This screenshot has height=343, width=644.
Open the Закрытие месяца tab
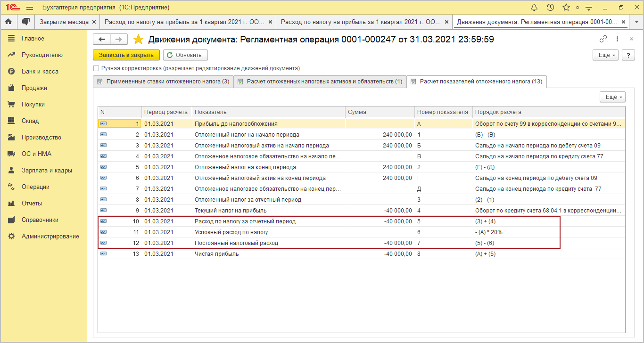64,22
